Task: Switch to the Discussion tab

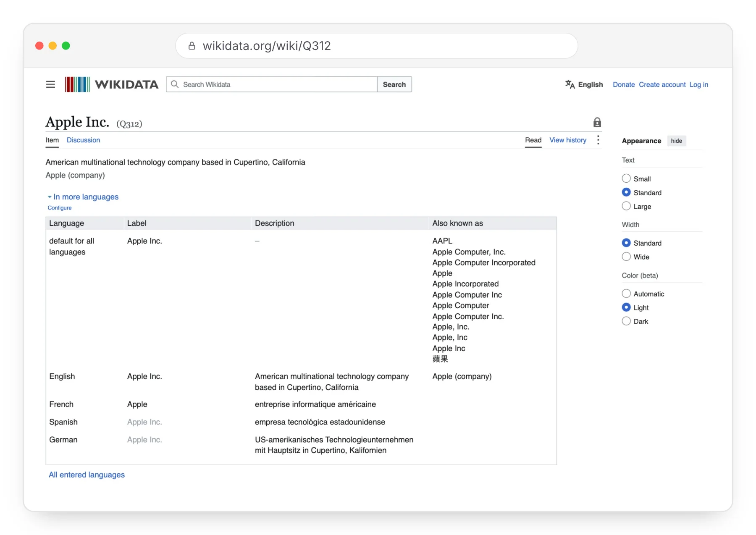Action: point(83,140)
